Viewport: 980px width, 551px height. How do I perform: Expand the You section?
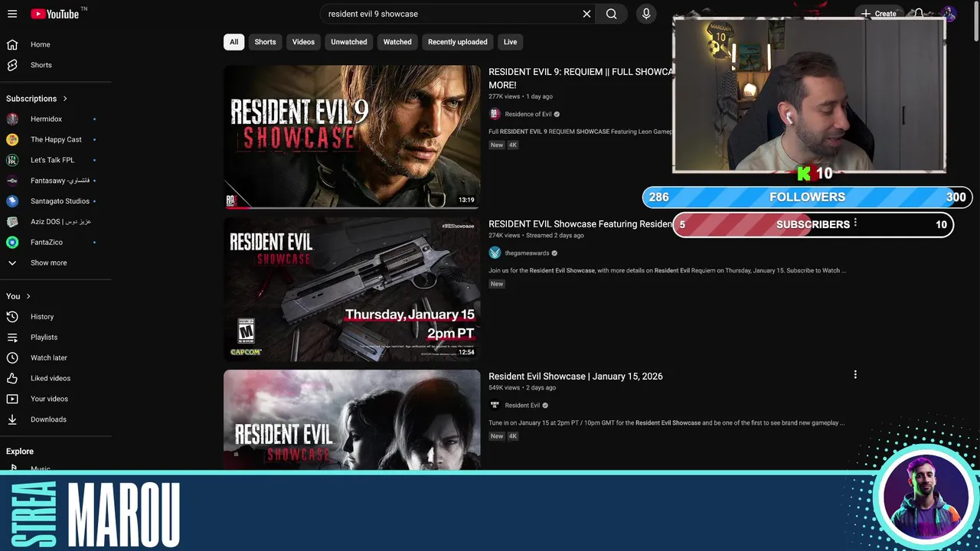(18, 296)
